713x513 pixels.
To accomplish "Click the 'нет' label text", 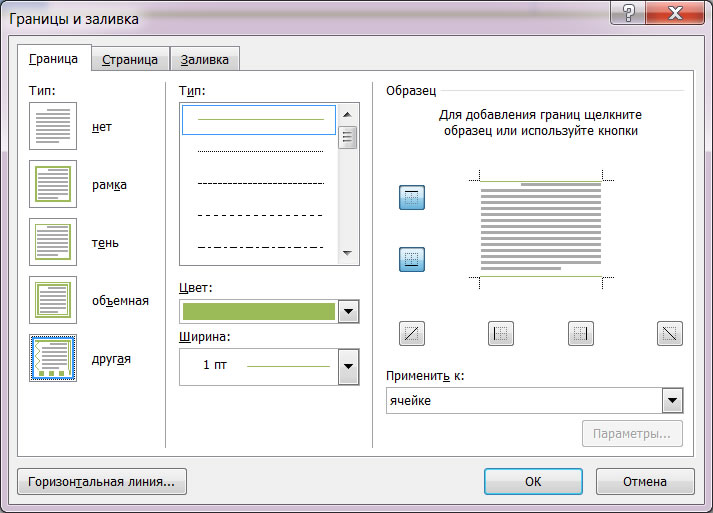I will coord(102,127).
